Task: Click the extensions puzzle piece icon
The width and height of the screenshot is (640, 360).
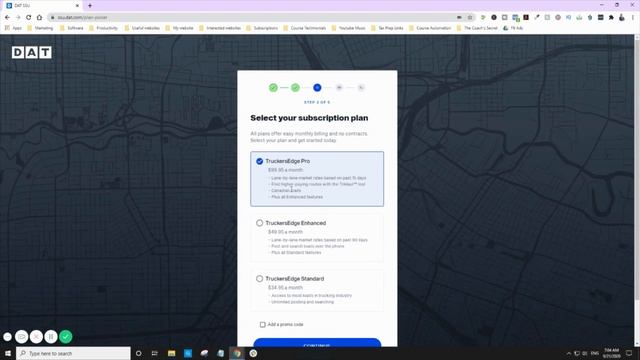Action: tap(611, 18)
